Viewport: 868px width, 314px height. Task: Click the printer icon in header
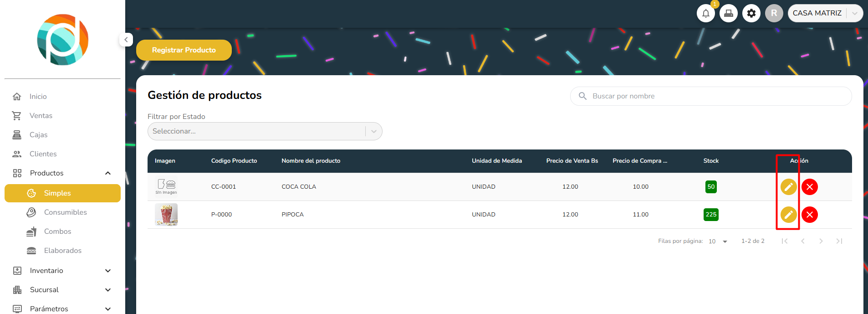point(728,13)
